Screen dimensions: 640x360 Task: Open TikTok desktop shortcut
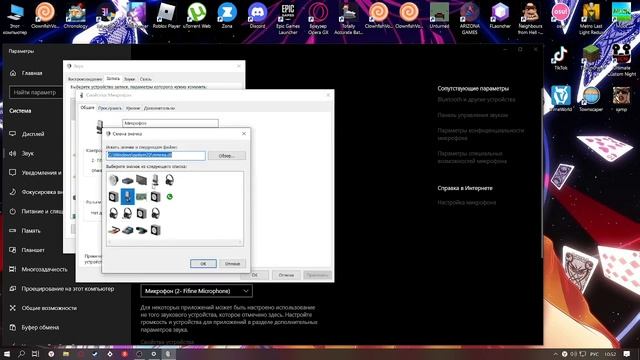pyautogui.click(x=560, y=58)
